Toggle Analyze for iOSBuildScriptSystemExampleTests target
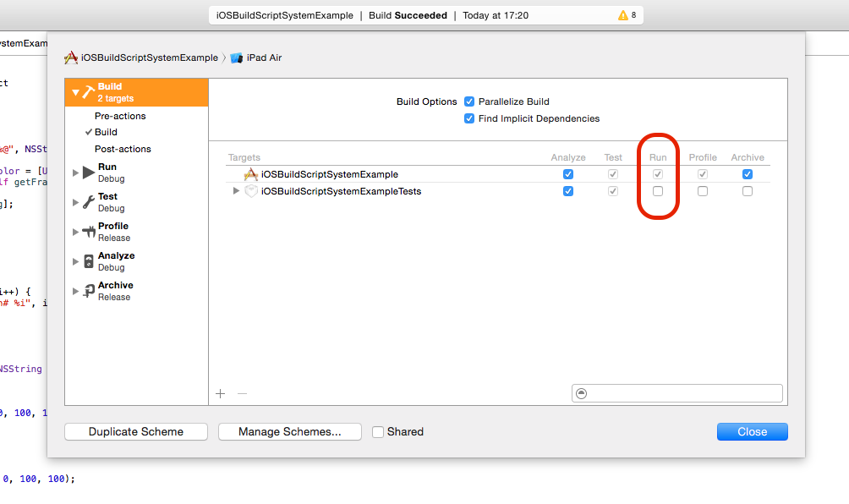The image size is (849, 504). point(568,191)
